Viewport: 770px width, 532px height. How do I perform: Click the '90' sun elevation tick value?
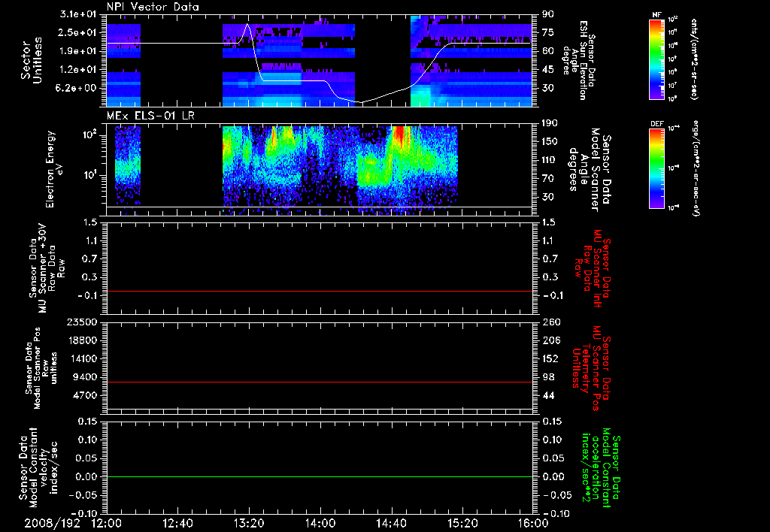[548, 14]
